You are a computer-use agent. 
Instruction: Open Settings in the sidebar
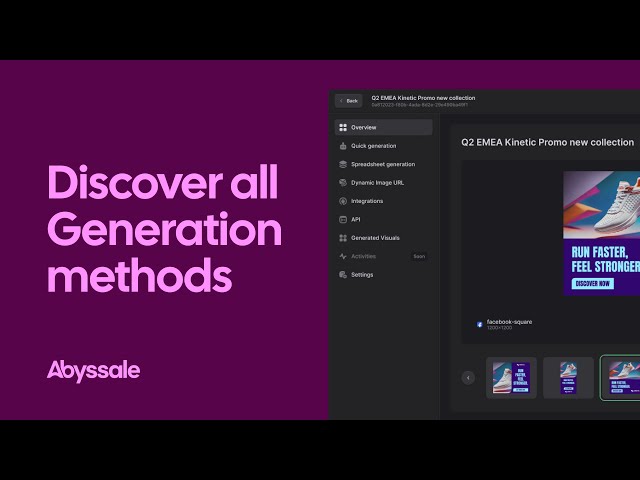click(383, 275)
